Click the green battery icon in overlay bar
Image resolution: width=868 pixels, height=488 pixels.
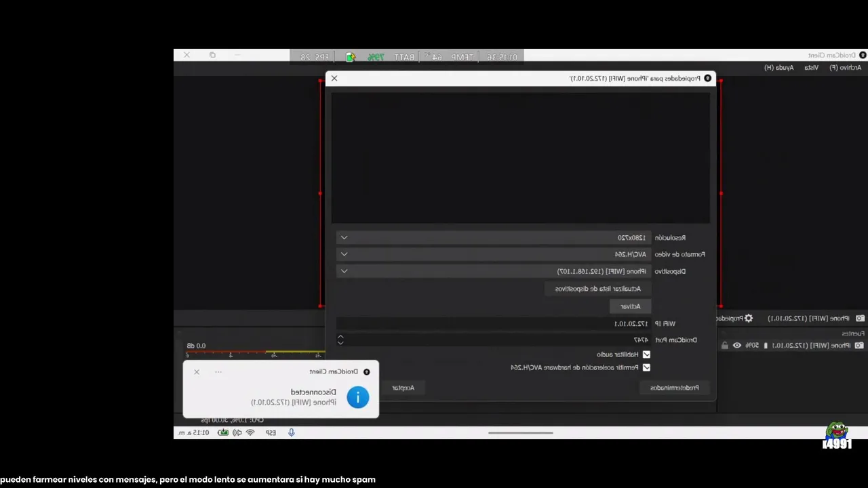point(351,57)
